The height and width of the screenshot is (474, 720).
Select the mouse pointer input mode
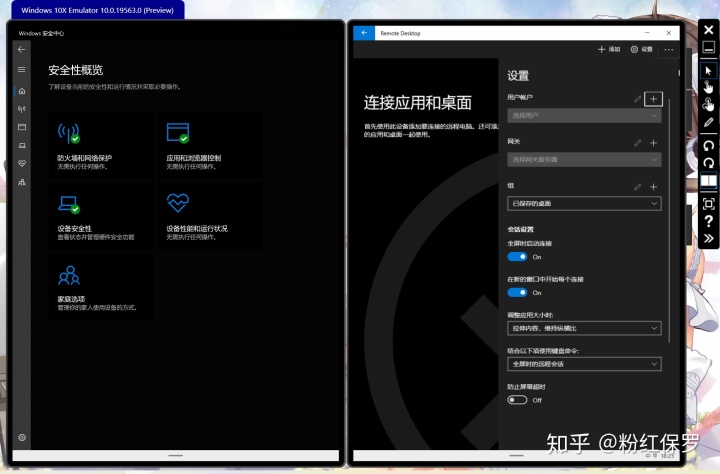point(709,70)
